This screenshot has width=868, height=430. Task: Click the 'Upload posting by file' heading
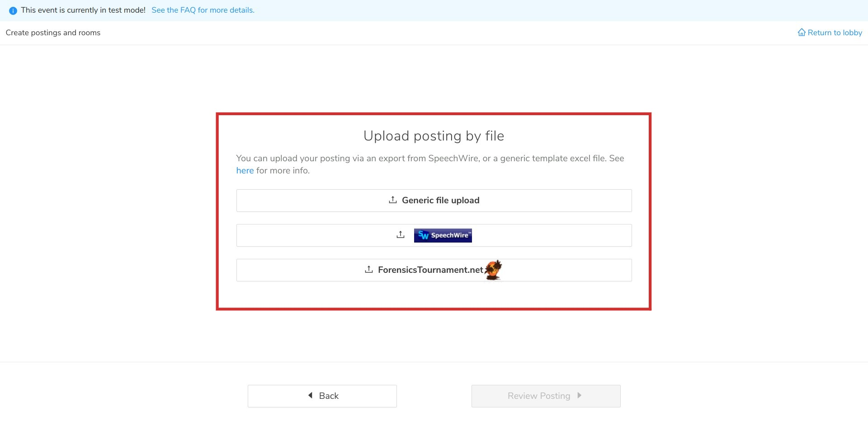pos(434,136)
